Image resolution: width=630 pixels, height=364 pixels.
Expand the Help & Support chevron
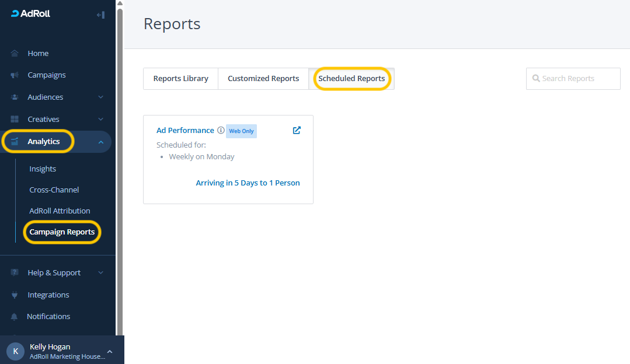tap(100, 273)
